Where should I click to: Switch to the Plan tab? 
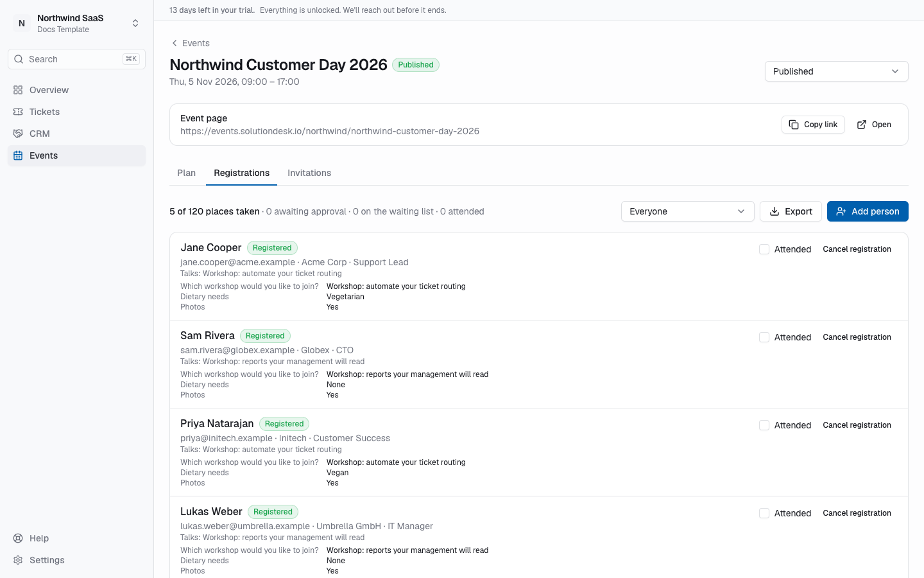[x=186, y=173]
